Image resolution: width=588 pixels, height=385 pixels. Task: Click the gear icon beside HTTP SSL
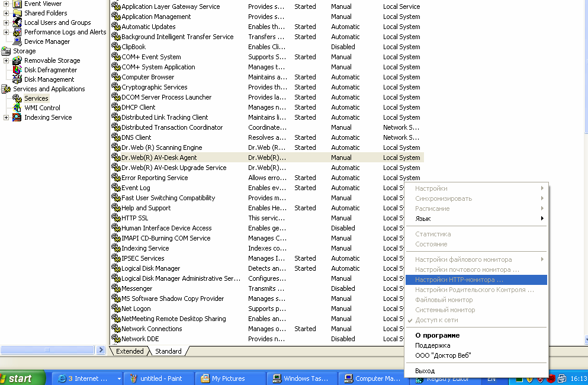[x=116, y=217]
